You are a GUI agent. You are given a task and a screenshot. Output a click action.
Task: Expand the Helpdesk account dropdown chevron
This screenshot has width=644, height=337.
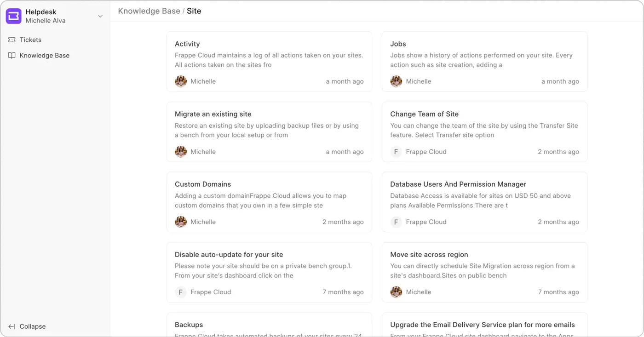tap(100, 17)
